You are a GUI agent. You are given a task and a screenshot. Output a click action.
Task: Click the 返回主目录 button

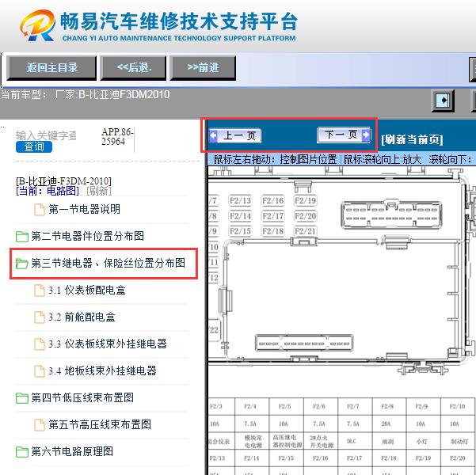coord(51,67)
